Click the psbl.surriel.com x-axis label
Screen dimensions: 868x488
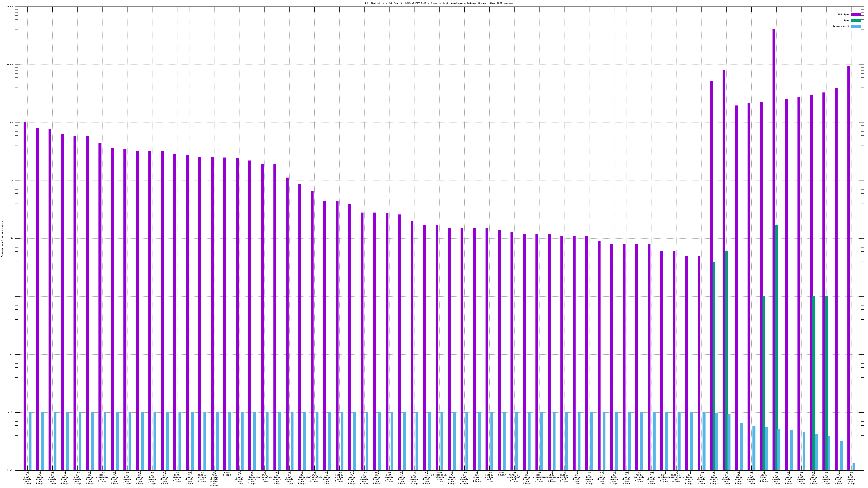pos(639,477)
